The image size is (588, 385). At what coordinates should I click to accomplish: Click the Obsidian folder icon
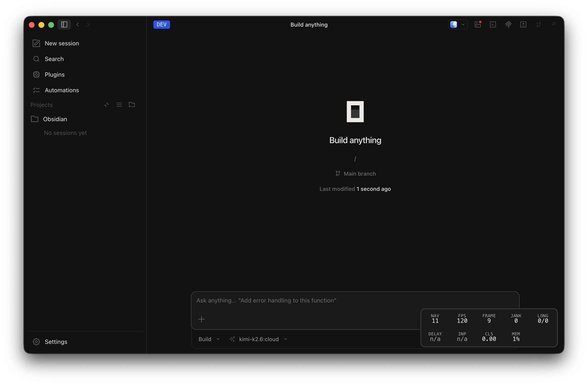tap(35, 119)
